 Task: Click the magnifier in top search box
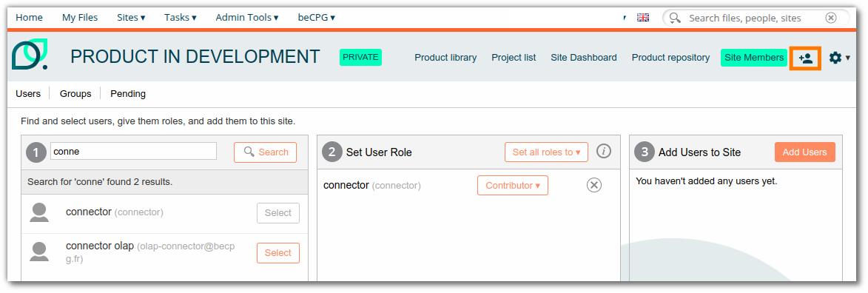[675, 18]
